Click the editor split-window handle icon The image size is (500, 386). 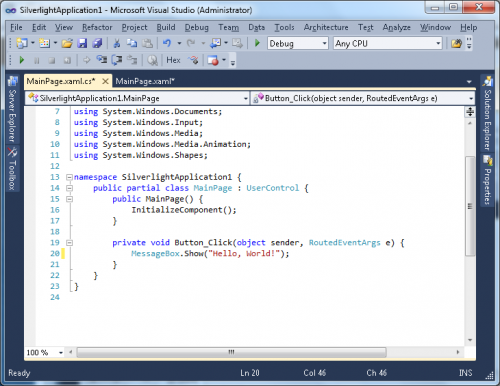point(470,112)
